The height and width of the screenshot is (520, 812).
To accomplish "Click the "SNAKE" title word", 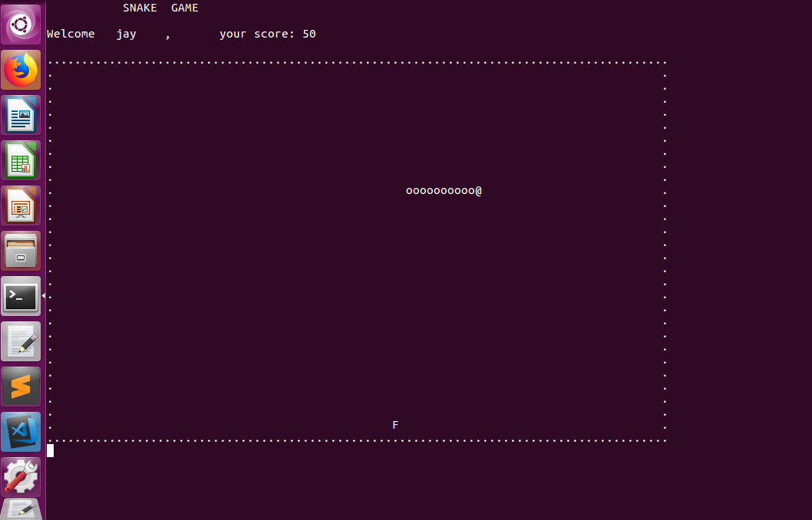I will click(140, 8).
